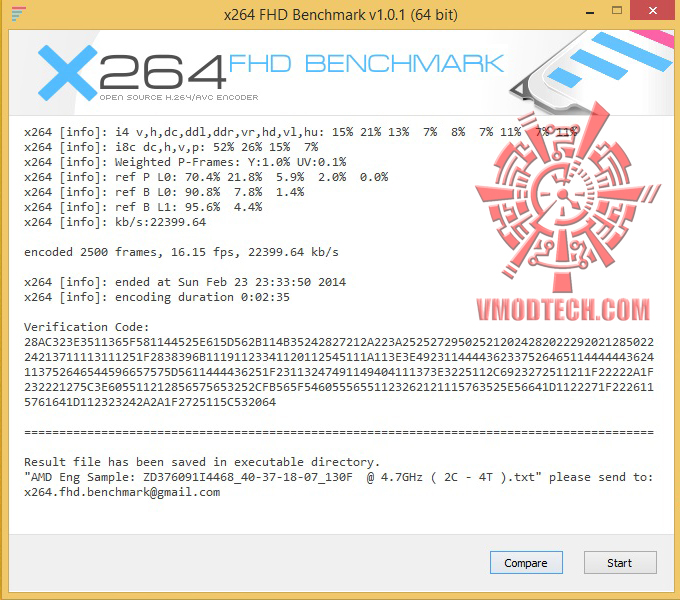Screen dimensions: 680x600
Task: Click the blue X logo in banner
Action: [x=67, y=72]
